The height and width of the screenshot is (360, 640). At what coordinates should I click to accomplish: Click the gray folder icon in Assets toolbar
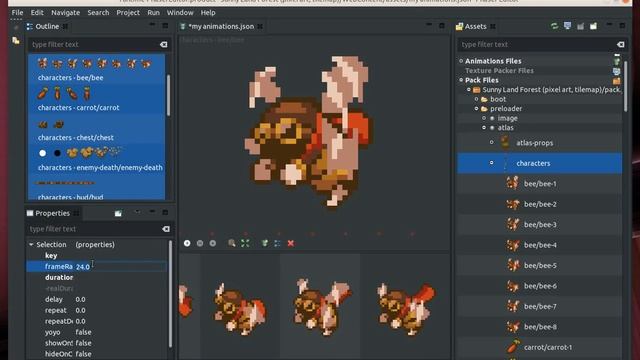pyautogui.click(x=580, y=27)
